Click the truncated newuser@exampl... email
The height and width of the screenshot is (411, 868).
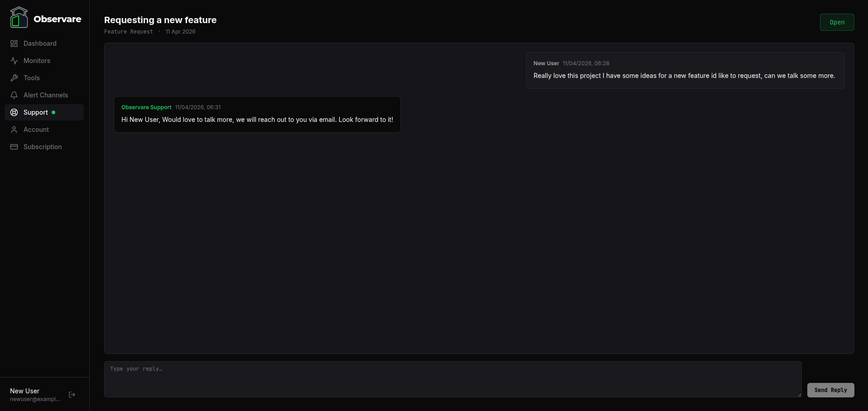(x=34, y=399)
